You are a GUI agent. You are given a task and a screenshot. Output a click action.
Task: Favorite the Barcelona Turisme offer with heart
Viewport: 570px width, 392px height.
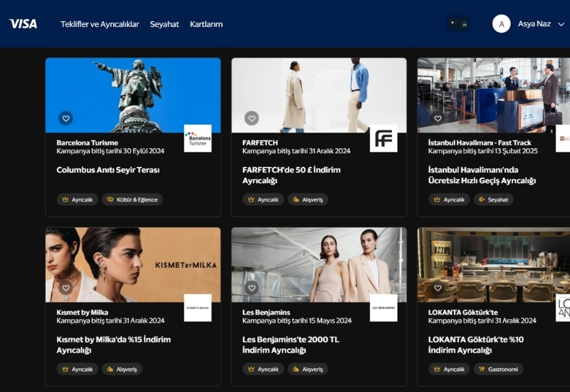coord(66,118)
